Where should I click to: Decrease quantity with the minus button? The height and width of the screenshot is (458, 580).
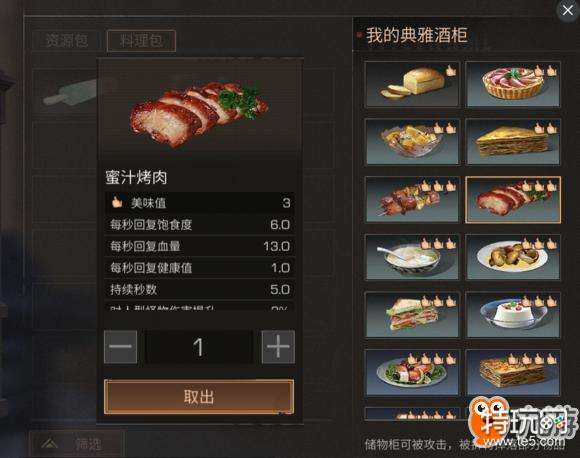[121, 347]
